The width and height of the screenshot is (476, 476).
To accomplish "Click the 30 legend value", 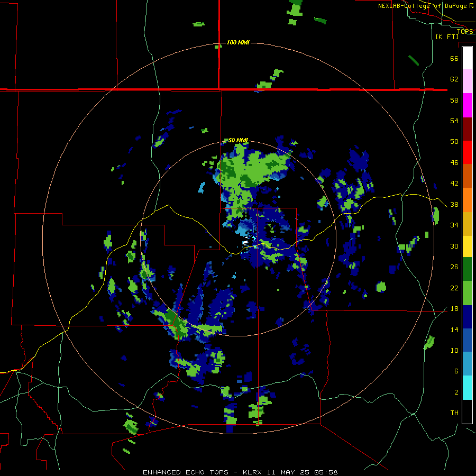I will point(454,246).
